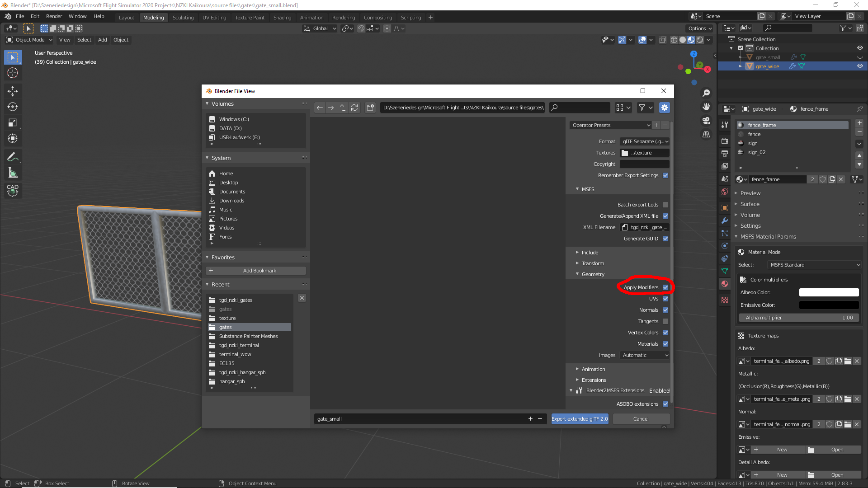This screenshot has height=488, width=868.
Task: Click the Add Bookmark button
Action: pos(256,271)
